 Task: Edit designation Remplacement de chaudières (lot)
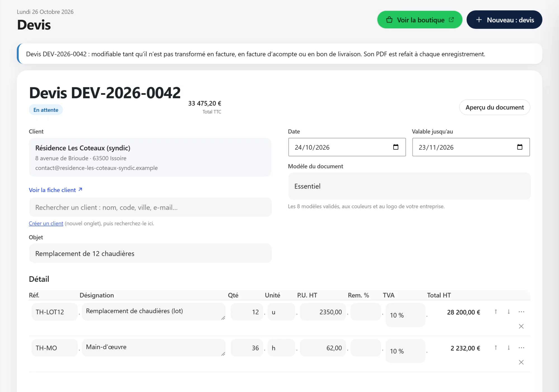(x=154, y=312)
